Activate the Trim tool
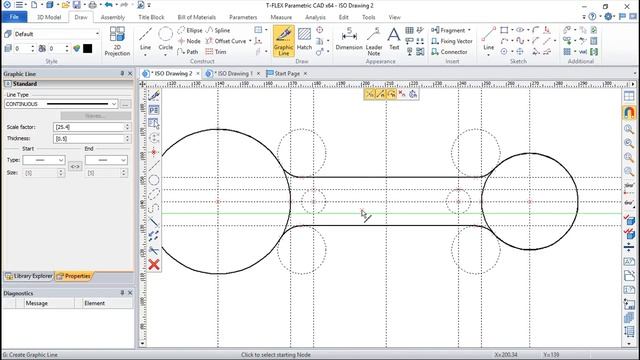This screenshot has height=360, width=640. [x=216, y=52]
